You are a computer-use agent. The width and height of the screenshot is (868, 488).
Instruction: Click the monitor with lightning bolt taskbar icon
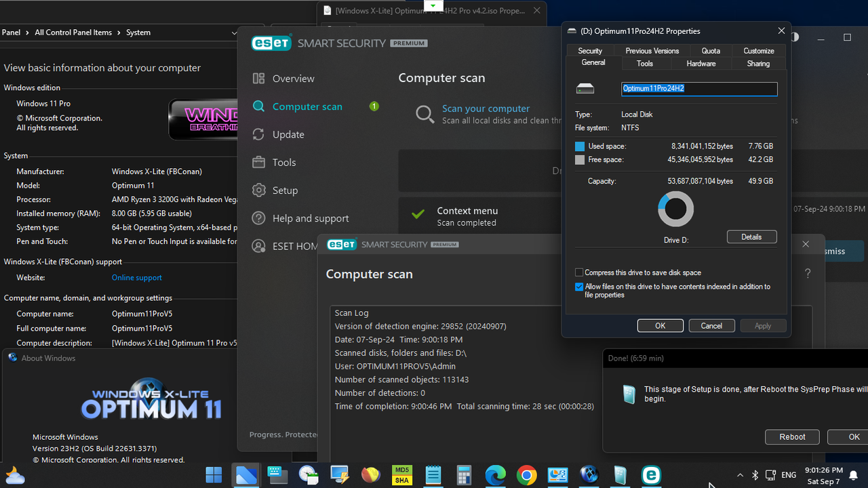point(339,475)
